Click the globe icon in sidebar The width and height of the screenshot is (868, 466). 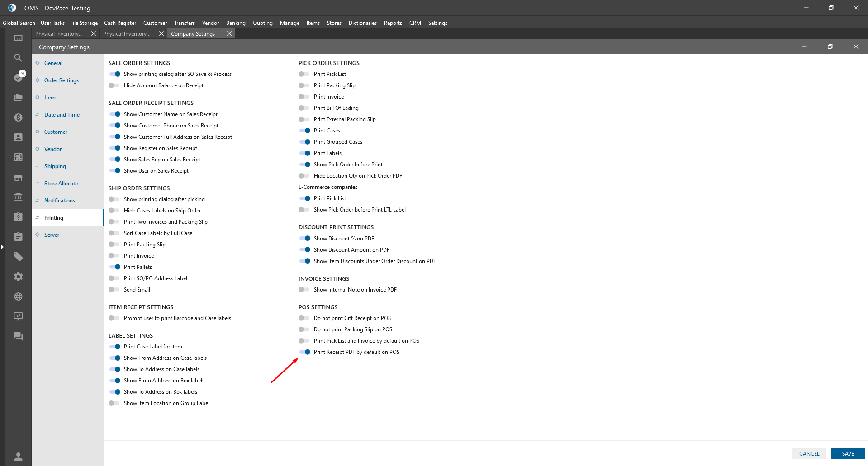(18, 297)
